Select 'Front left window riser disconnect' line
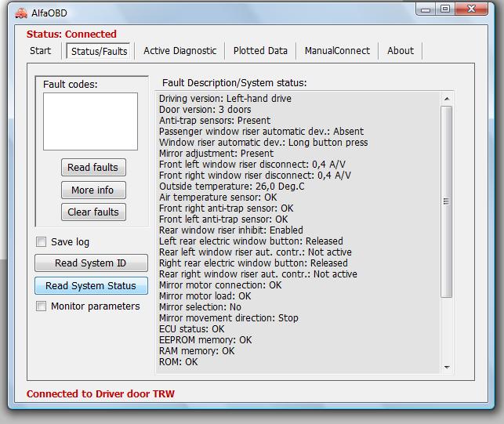504x424 pixels. click(x=252, y=165)
